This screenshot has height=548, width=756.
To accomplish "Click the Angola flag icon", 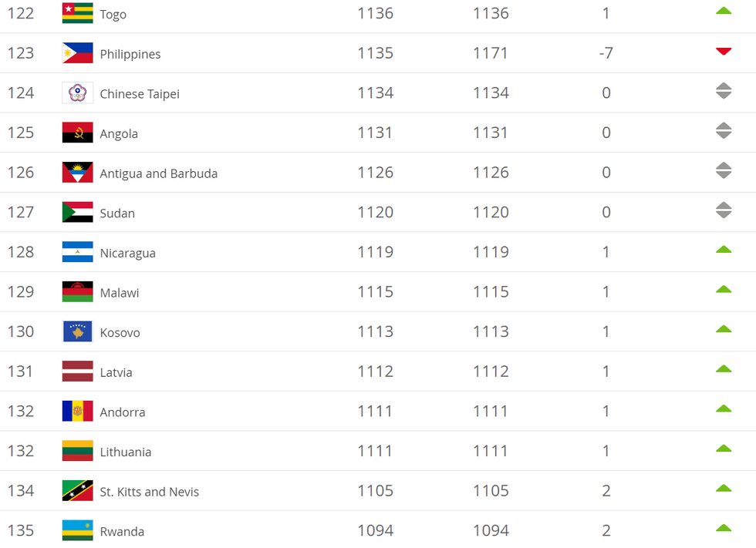I will pyautogui.click(x=77, y=133).
